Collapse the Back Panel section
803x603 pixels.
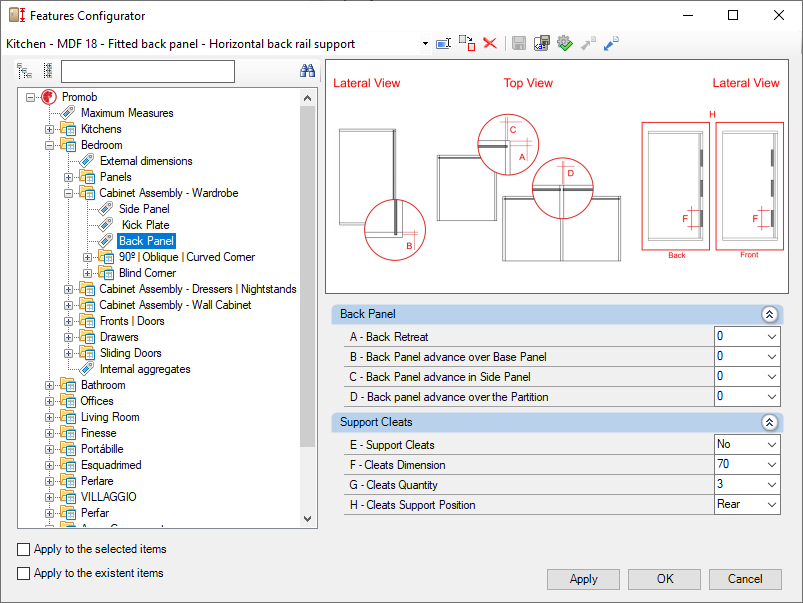pos(768,314)
